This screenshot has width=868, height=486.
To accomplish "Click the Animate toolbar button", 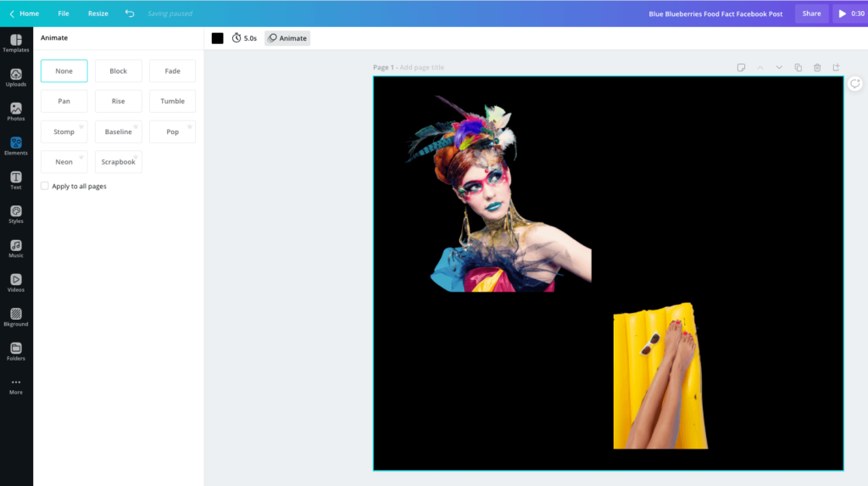I will pyautogui.click(x=287, y=38).
